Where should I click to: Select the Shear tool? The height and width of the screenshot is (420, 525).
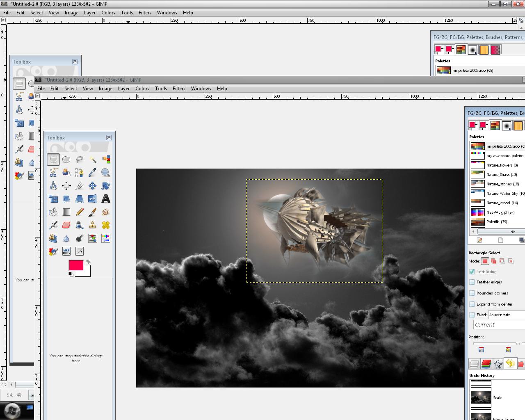coord(66,199)
